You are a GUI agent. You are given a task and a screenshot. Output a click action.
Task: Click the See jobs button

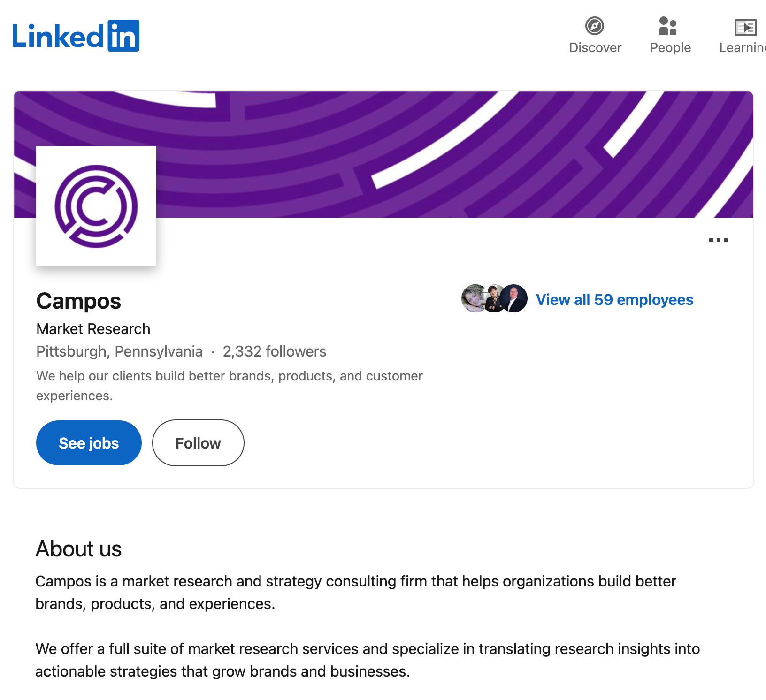click(x=89, y=443)
